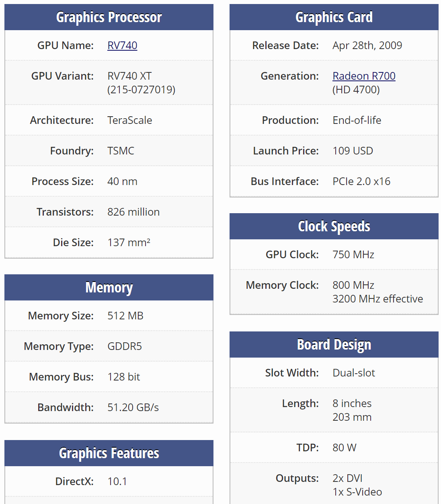
Task: Select the 203 mm length value
Action: tap(352, 417)
